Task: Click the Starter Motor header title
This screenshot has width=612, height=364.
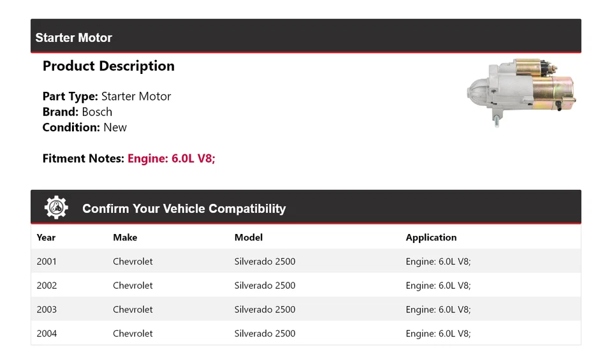Action: [74, 38]
